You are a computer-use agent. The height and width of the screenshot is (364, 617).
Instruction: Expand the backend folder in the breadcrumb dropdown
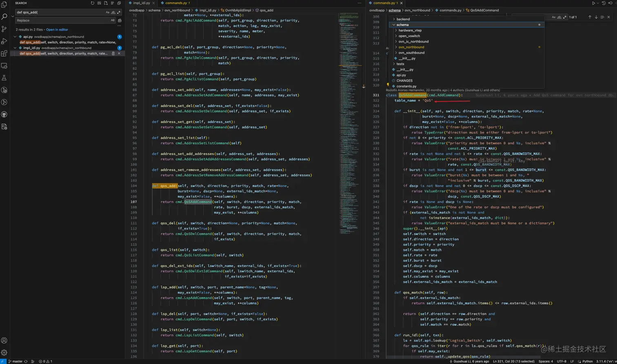click(x=394, y=19)
